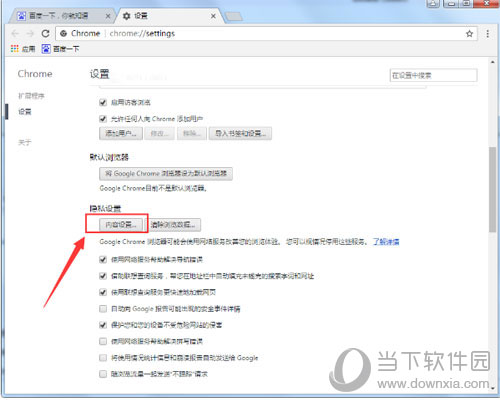
Task: Open the Chrome three-dot menu
Action: (488, 34)
